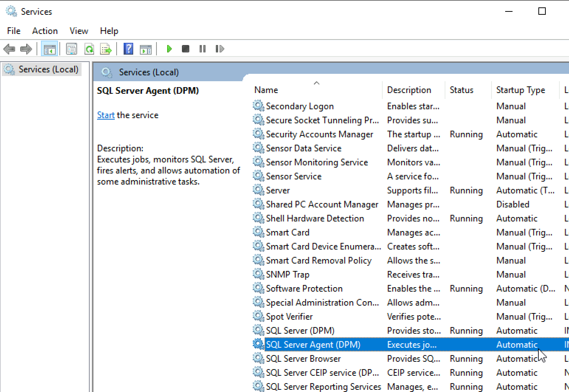Select the Secure Socket Tunneling Pr... service
This screenshot has height=392, width=569.
tap(323, 120)
